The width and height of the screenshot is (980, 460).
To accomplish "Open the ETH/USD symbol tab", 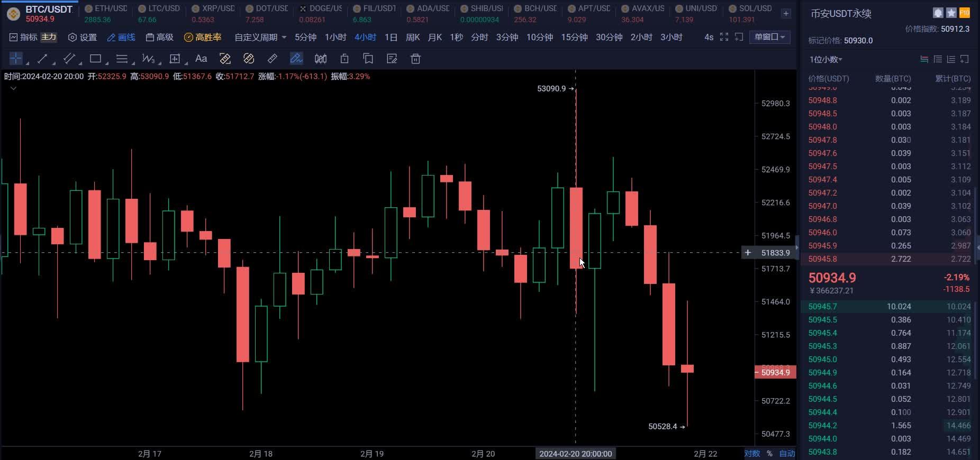I will [106, 14].
